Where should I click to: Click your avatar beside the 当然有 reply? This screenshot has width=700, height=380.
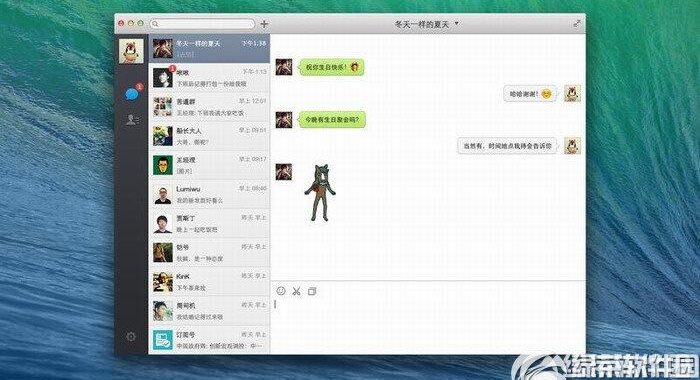[x=572, y=146]
